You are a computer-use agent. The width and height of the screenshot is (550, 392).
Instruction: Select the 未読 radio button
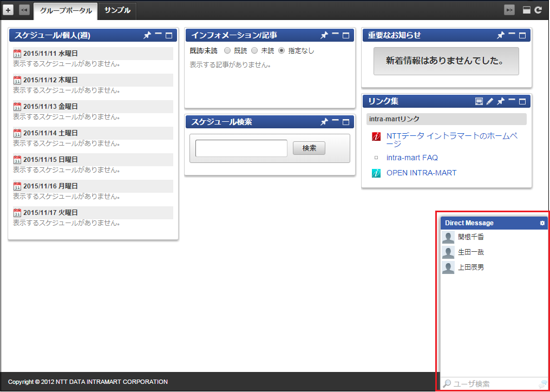coord(254,50)
